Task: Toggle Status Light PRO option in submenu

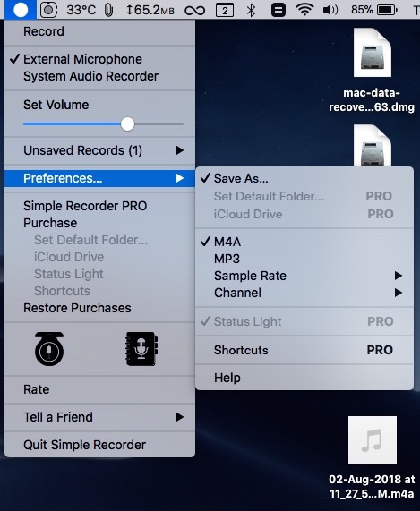Action: pos(304,321)
